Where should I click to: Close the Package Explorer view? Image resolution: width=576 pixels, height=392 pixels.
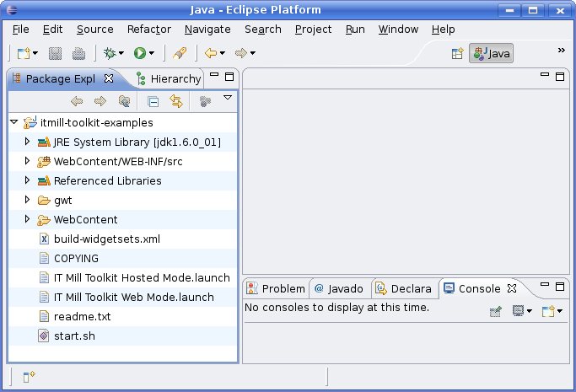pos(109,78)
